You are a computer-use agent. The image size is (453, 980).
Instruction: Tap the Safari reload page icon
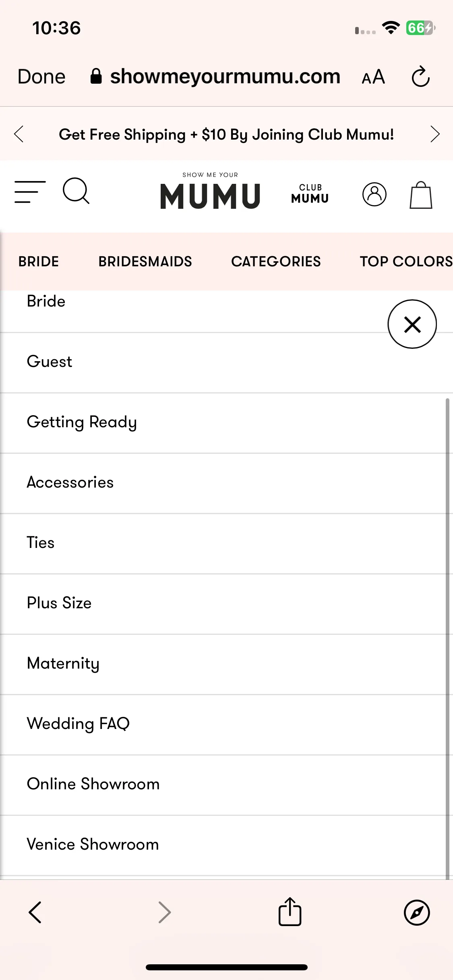(x=420, y=76)
